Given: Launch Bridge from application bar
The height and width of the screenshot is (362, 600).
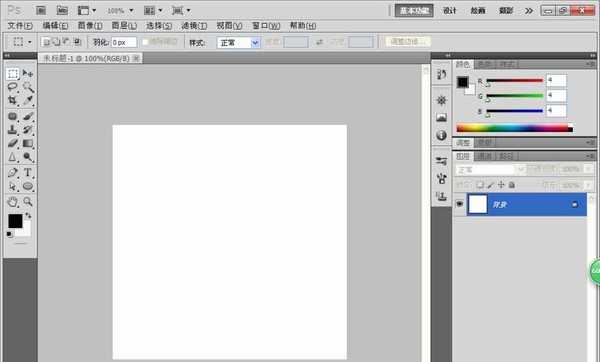Looking at the screenshot, I should (x=41, y=10).
